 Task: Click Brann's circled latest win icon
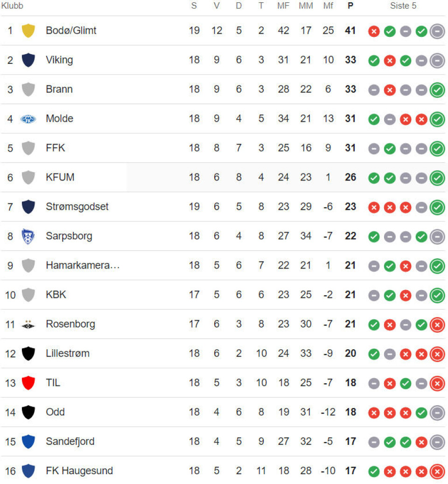(x=437, y=90)
